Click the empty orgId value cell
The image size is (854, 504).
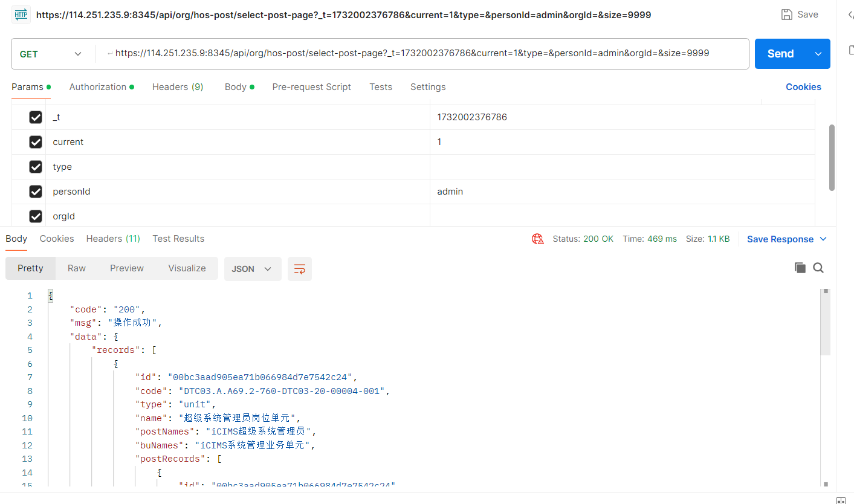click(x=623, y=216)
